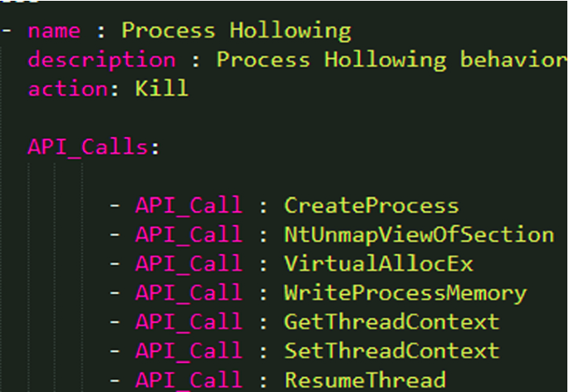The height and width of the screenshot is (392, 569).
Task: Click the API_Call key beside VirtualAllocEx
Action: click(189, 264)
